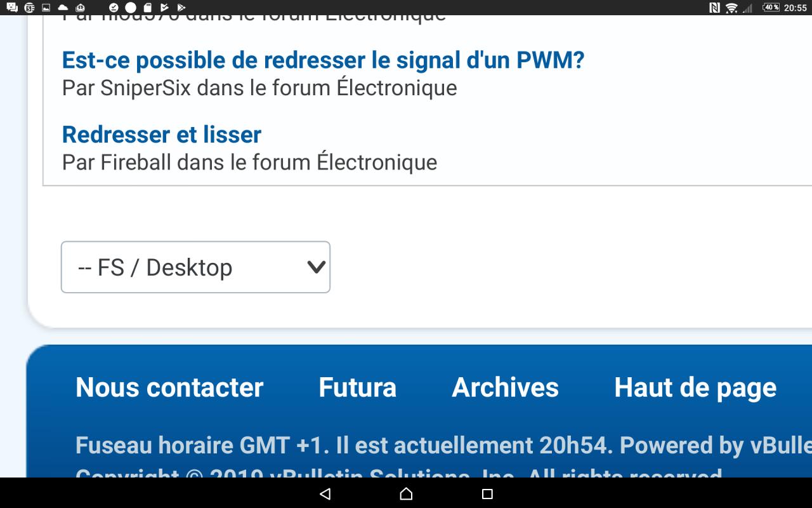Tap the SD card notification icon
812x508 pixels.
pos(147,8)
